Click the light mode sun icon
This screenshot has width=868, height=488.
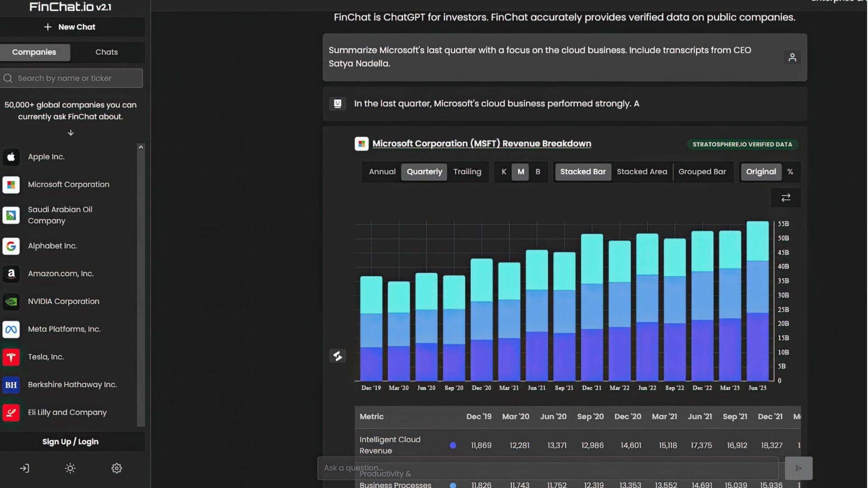click(70, 468)
